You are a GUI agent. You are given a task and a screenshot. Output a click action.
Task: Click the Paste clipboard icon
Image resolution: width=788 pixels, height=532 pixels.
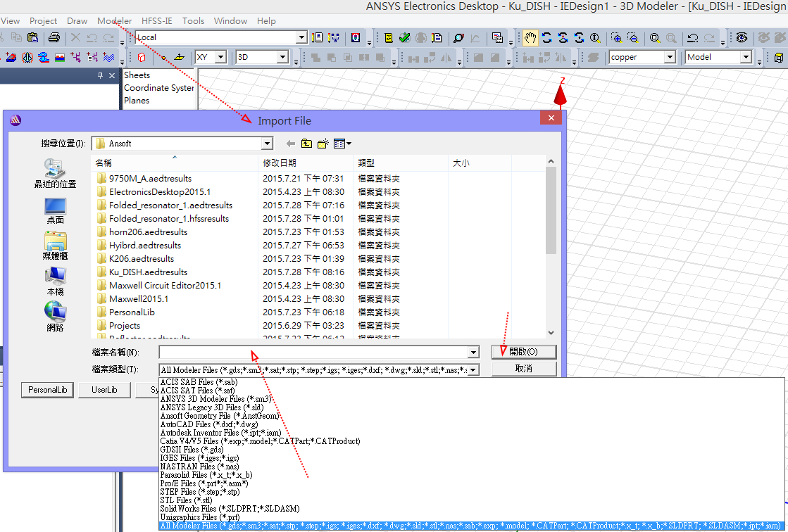click(x=32, y=37)
